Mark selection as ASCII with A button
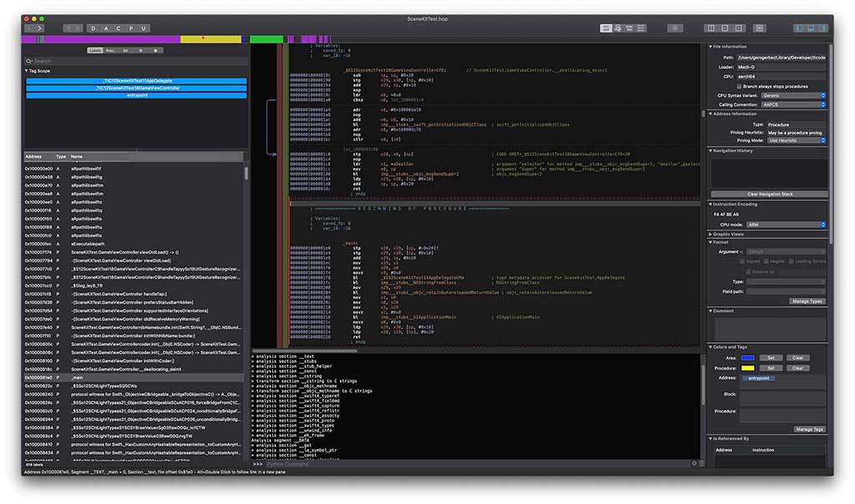Screen dimensions: 855x504 (106, 28)
